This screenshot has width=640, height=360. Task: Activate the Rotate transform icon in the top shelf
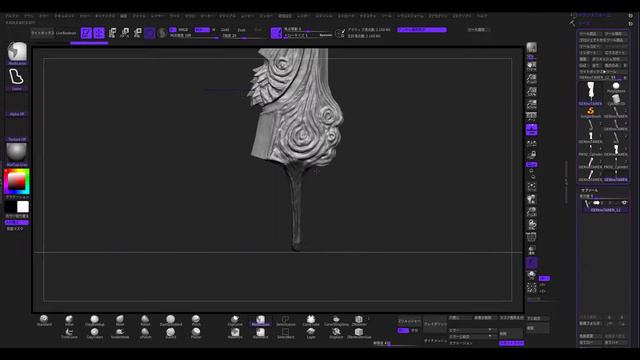pos(138,33)
